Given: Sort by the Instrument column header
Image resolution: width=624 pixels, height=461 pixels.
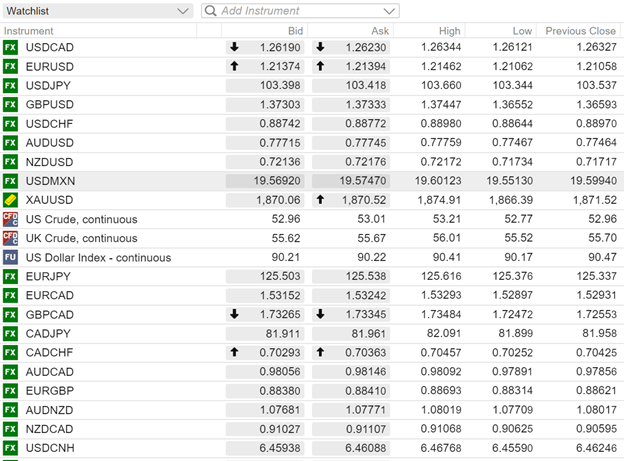Looking at the screenshot, I should coord(30,31).
